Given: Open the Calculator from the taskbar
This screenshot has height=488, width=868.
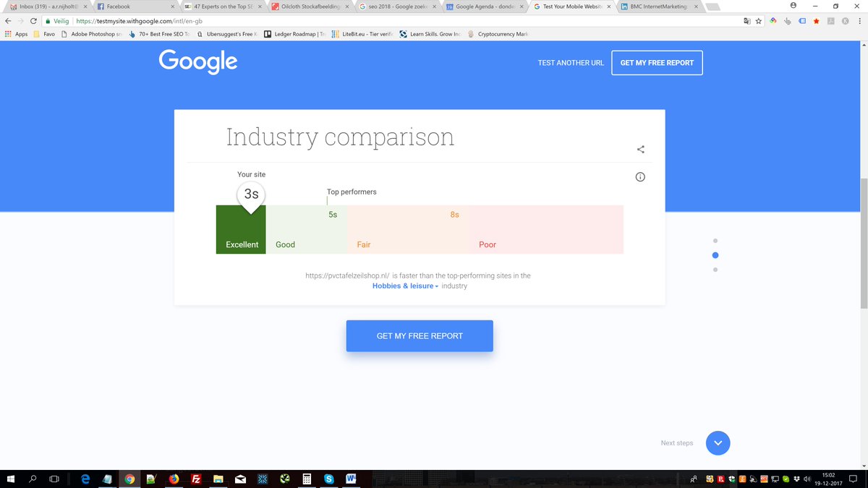Looking at the screenshot, I should (x=307, y=479).
